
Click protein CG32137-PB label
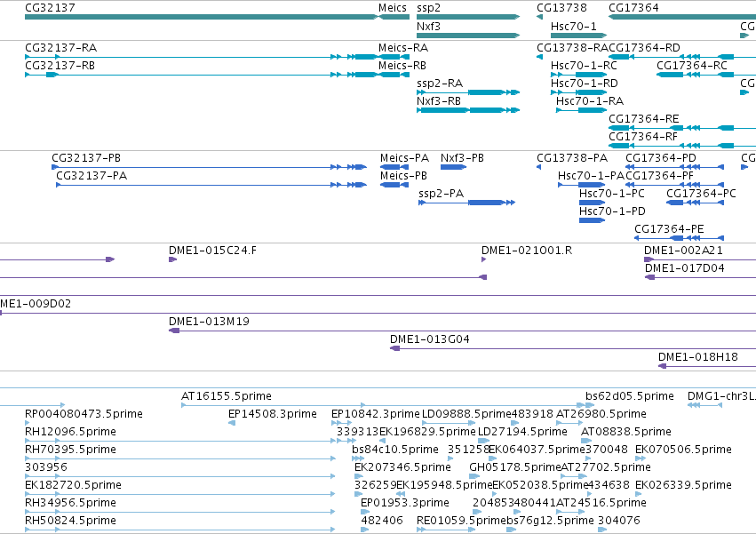point(86,158)
